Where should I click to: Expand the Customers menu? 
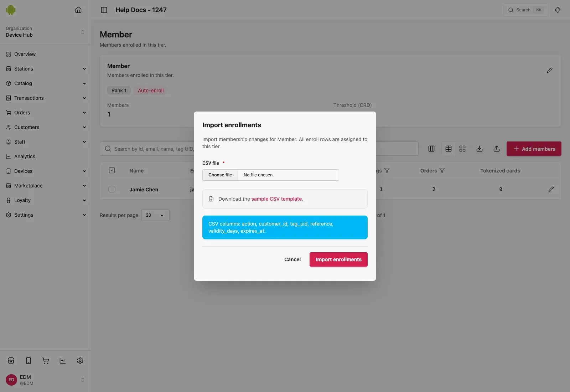[46, 127]
